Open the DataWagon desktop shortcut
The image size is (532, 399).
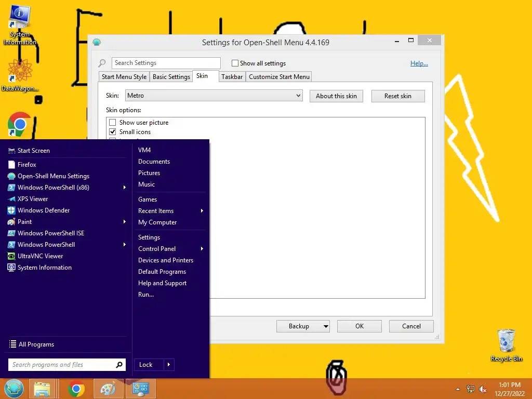20,76
